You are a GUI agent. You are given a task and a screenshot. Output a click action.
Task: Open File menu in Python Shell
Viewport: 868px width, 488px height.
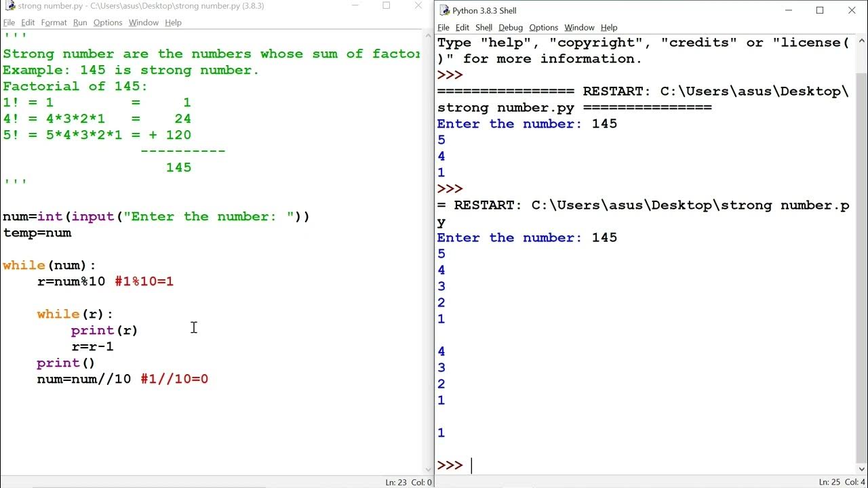pyautogui.click(x=443, y=28)
